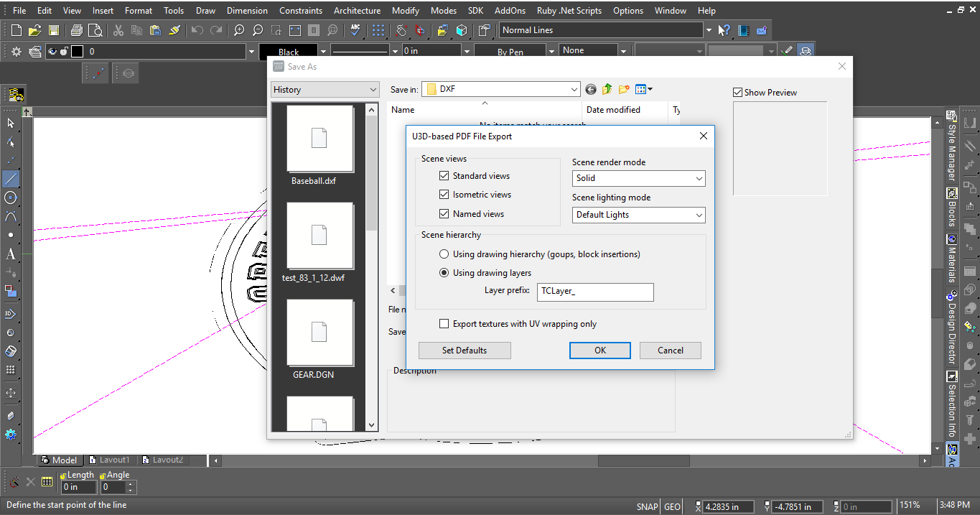This screenshot has width=980, height=515.
Task: Click the Zoom In magnifier icon
Action: coord(239,30)
